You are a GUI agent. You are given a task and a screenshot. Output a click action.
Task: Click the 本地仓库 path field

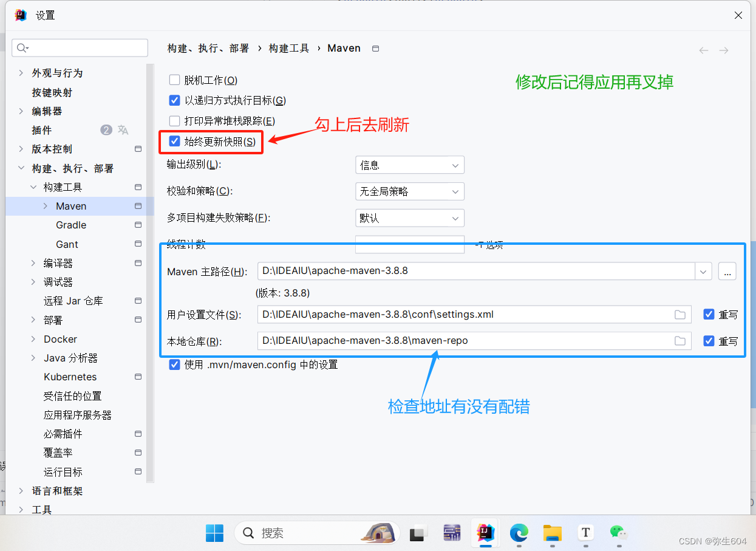pyautogui.click(x=474, y=341)
